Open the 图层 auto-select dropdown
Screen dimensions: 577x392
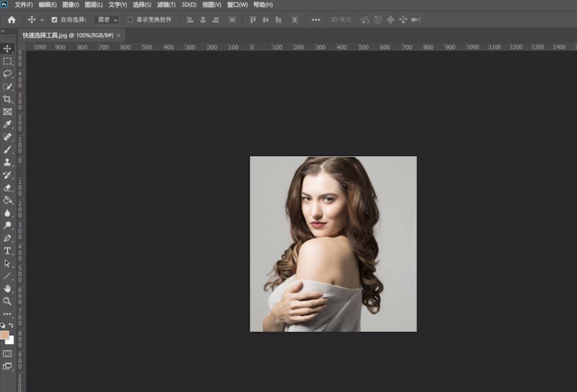107,20
